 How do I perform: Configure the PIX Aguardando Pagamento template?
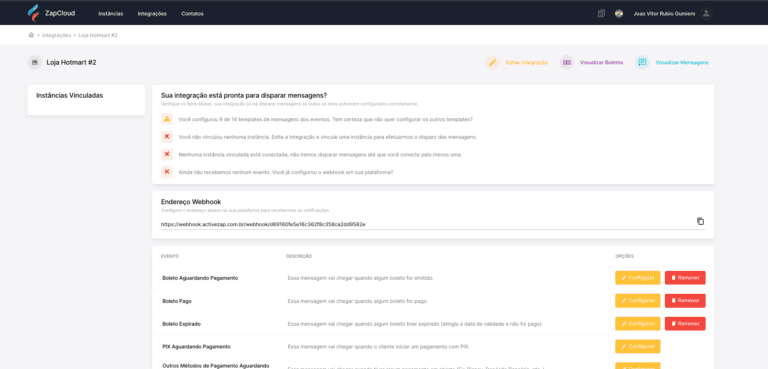click(x=638, y=346)
